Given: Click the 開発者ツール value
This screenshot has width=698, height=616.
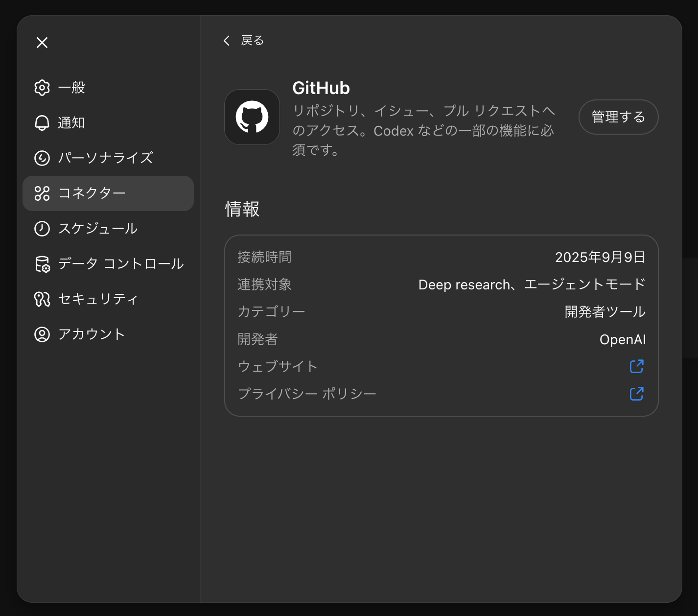Looking at the screenshot, I should (605, 312).
